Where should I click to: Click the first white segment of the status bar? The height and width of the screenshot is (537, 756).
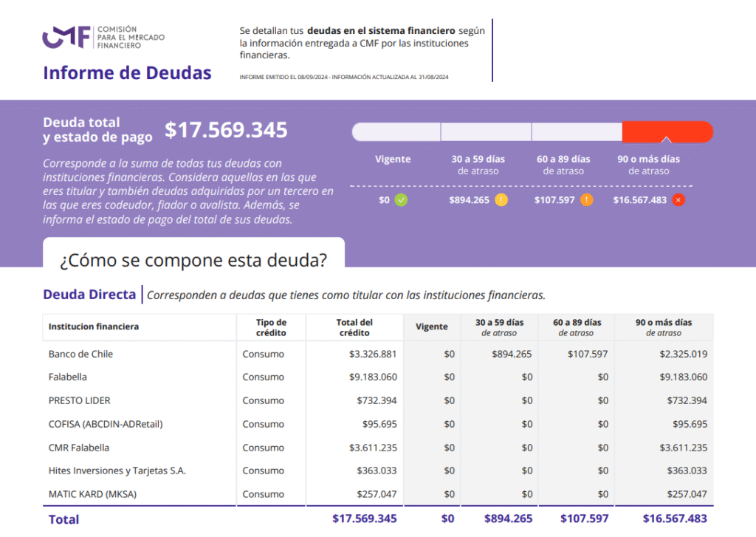(396, 131)
